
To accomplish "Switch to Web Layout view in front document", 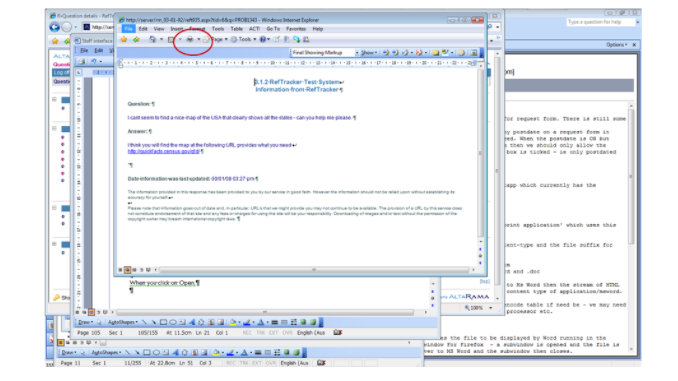I will click(128, 270).
